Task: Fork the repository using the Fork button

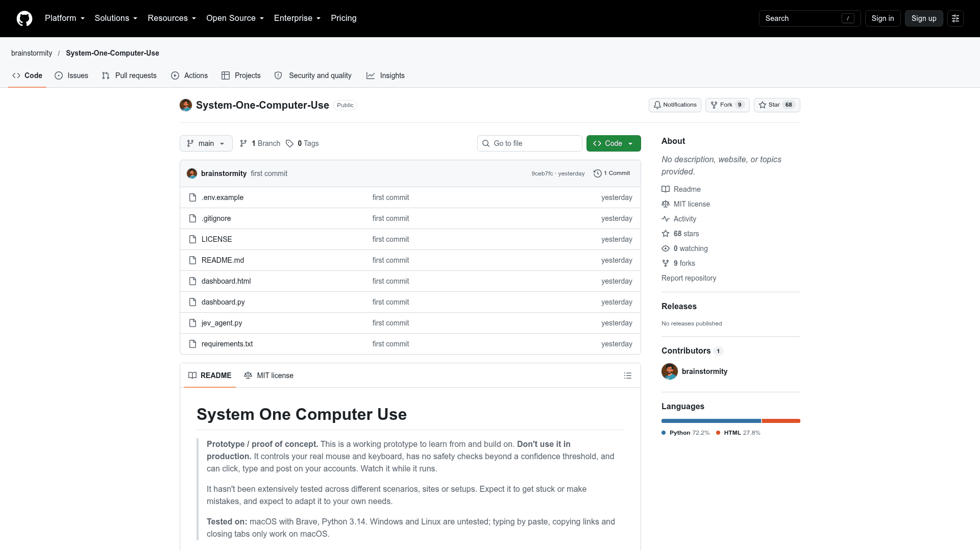Action: point(727,105)
